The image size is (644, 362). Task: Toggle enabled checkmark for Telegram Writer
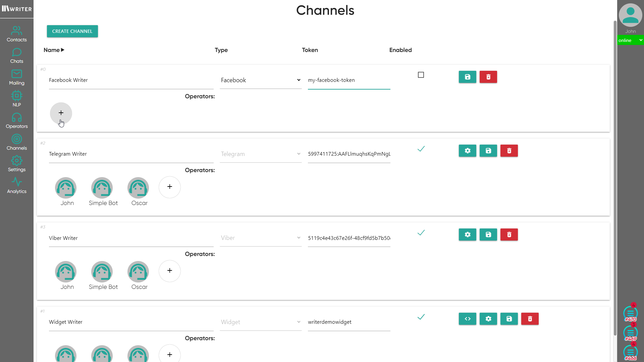coord(421,149)
